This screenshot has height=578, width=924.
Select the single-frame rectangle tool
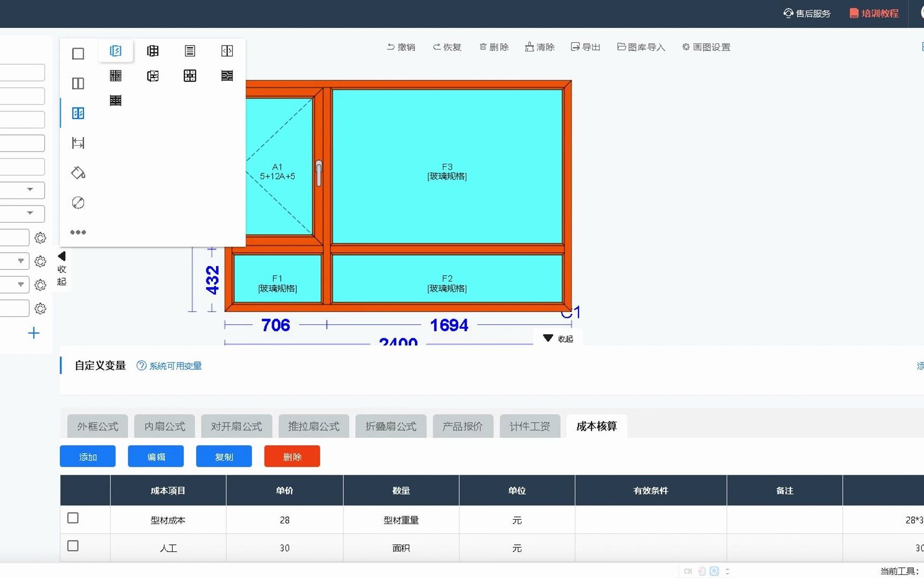(78, 54)
